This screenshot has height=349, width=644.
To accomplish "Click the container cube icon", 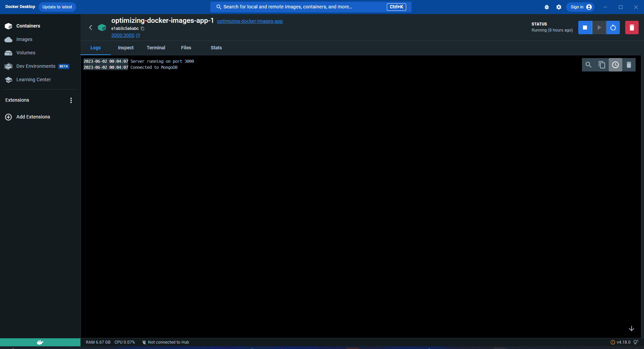I will click(x=102, y=28).
